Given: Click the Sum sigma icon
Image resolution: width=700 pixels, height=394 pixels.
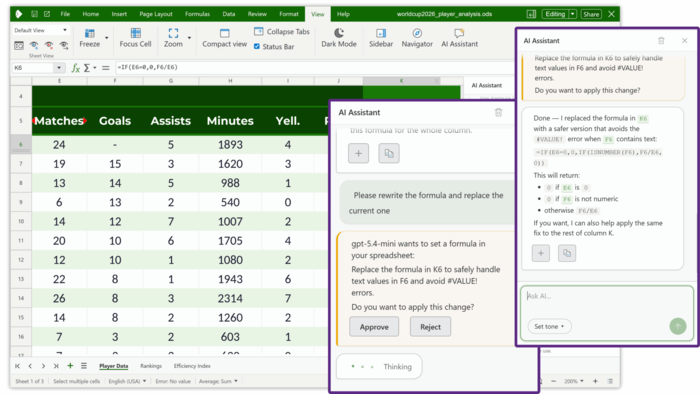Looking at the screenshot, I should (x=87, y=68).
